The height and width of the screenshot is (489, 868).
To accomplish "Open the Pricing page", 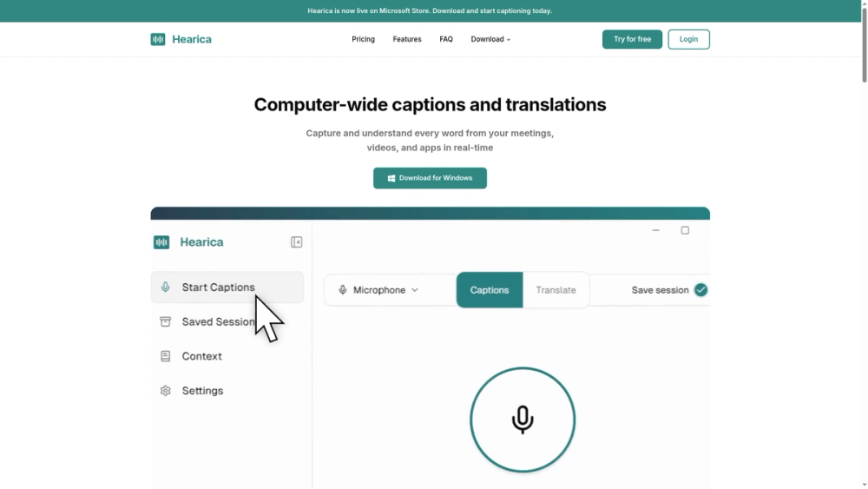I will coord(363,39).
